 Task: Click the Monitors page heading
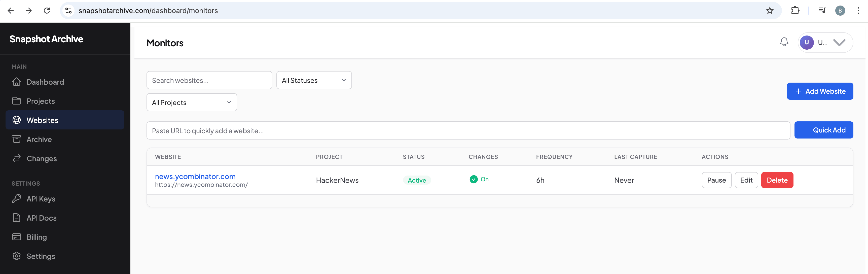tap(165, 43)
